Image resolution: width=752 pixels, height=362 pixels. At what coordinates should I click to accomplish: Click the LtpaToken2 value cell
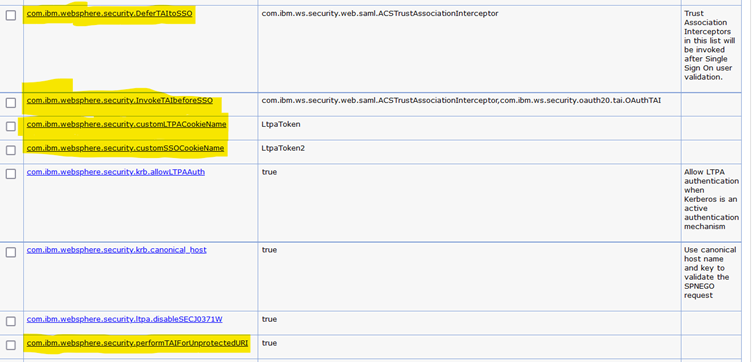click(x=283, y=148)
